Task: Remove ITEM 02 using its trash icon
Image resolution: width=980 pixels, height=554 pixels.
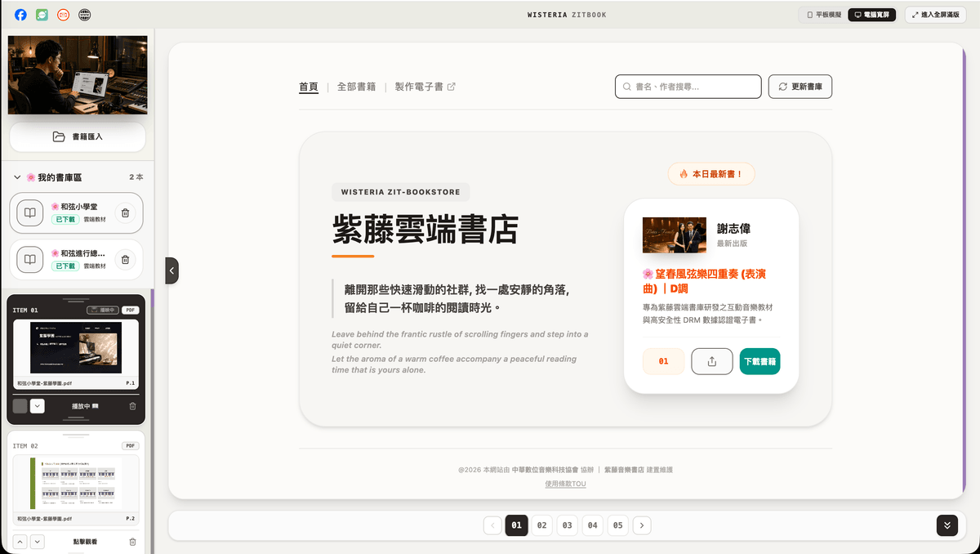Action: (x=132, y=542)
